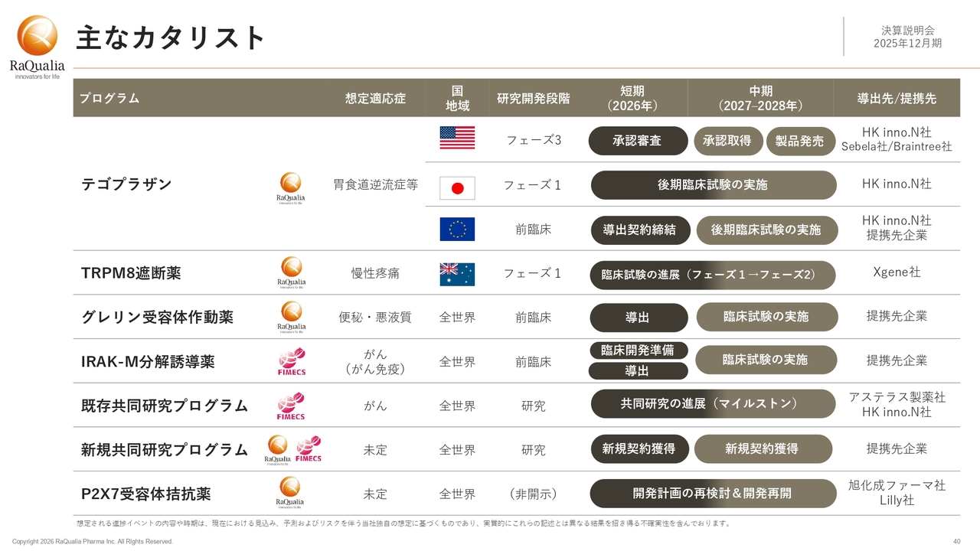Click the RaQualia logo in the P2X7 row
The image size is (980, 551).
coord(291,493)
